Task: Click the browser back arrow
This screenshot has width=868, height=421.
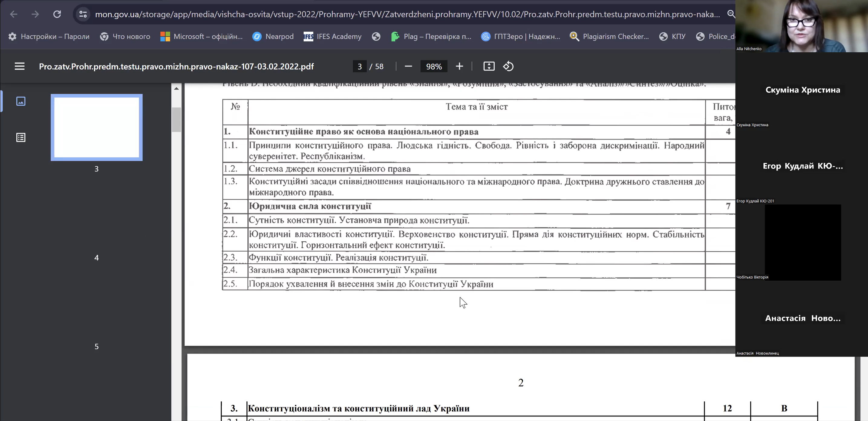Action: coord(14,14)
